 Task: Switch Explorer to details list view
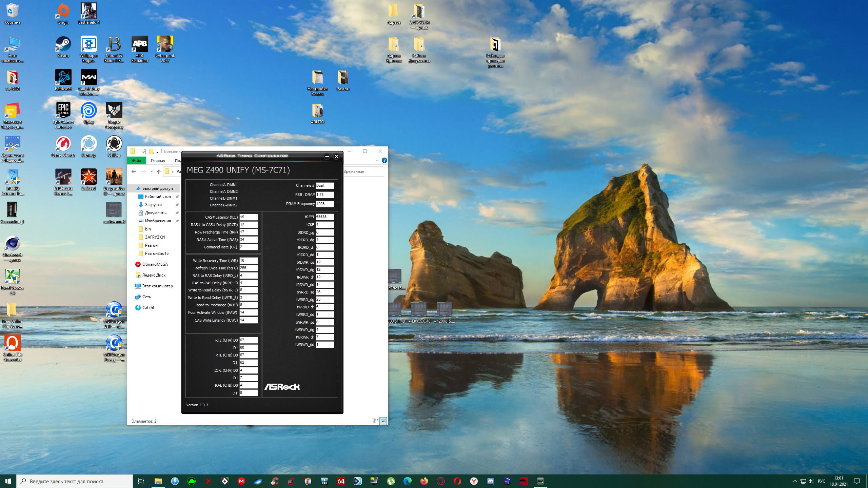pyautogui.click(x=375, y=421)
